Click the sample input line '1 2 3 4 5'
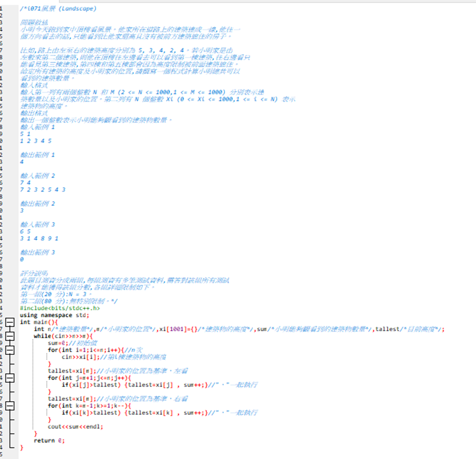 (36, 141)
